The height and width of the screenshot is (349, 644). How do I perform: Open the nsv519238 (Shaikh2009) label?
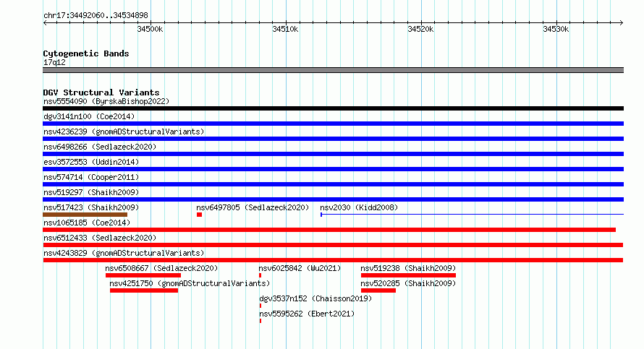pos(408,268)
